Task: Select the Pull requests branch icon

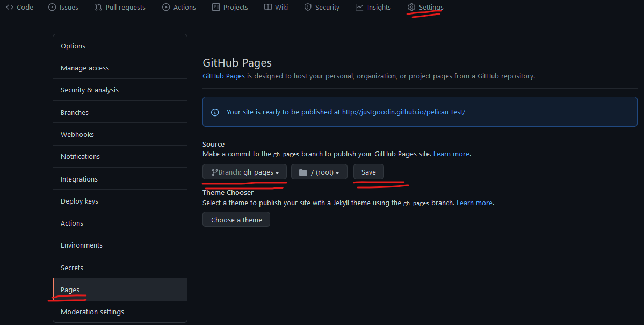Action: [98, 7]
